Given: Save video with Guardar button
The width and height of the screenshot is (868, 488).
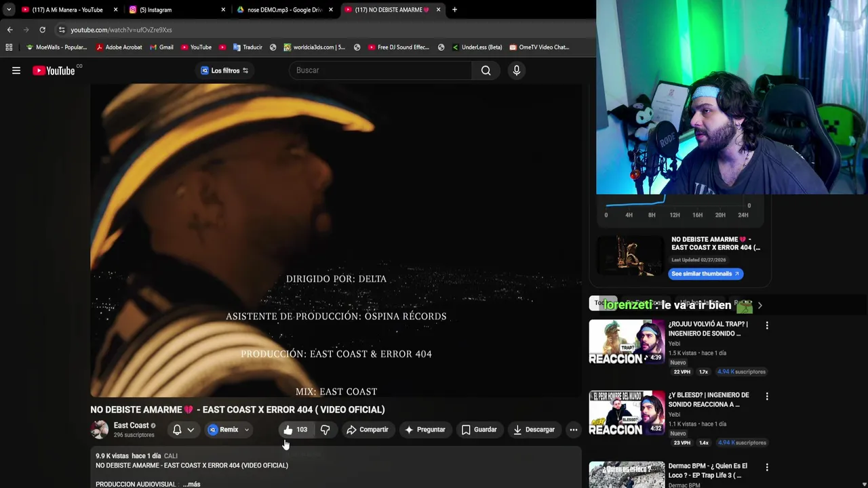Looking at the screenshot, I should pyautogui.click(x=479, y=430).
